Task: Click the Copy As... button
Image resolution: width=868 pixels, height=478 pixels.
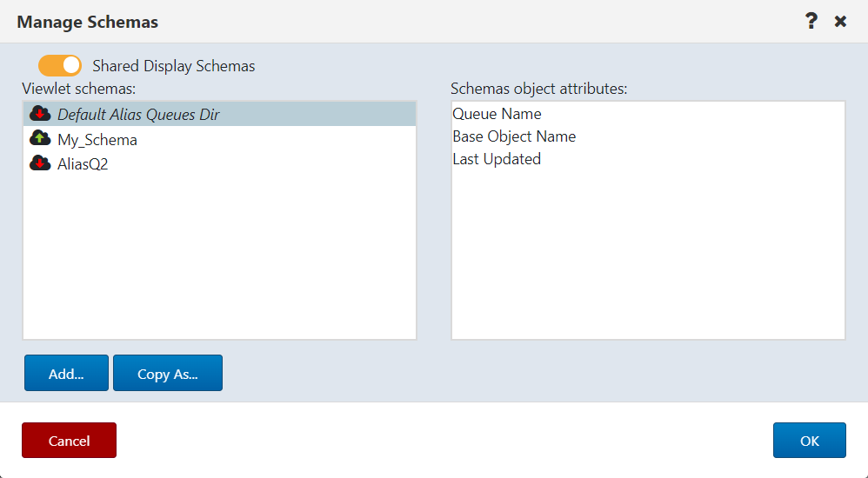Action: [x=168, y=374]
